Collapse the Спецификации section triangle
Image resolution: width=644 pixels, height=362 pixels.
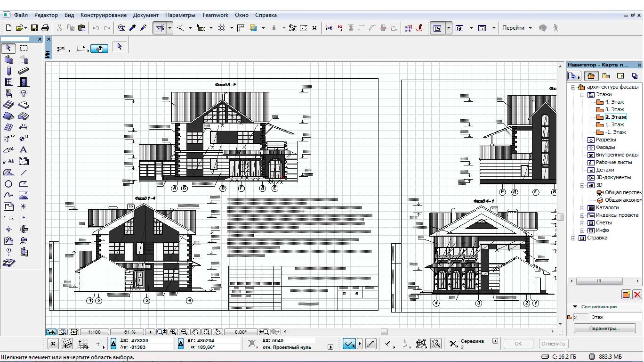(x=575, y=306)
